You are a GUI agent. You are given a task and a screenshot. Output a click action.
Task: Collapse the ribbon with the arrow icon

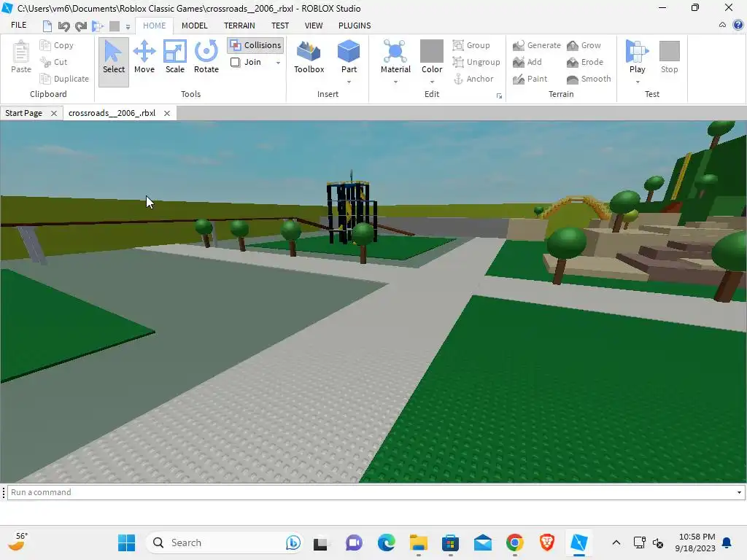722,25
